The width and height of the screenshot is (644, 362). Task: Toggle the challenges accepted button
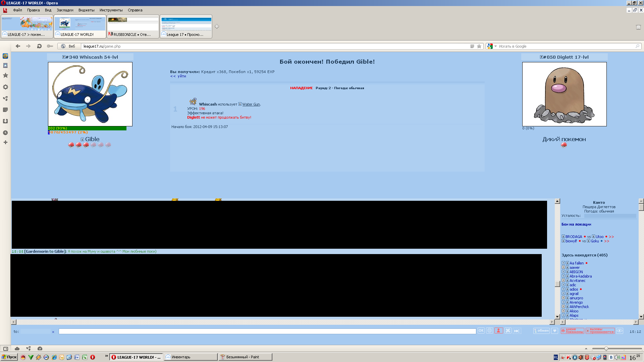(600, 331)
